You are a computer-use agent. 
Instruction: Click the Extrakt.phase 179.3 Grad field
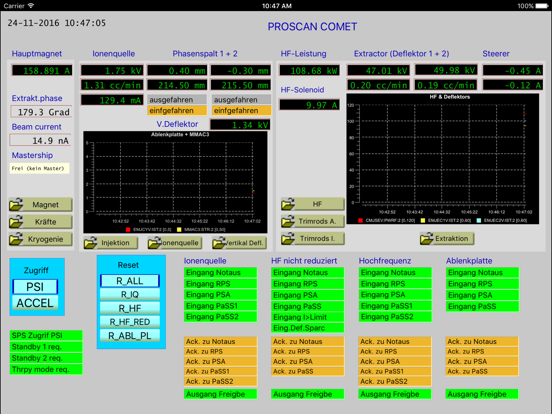(x=41, y=112)
